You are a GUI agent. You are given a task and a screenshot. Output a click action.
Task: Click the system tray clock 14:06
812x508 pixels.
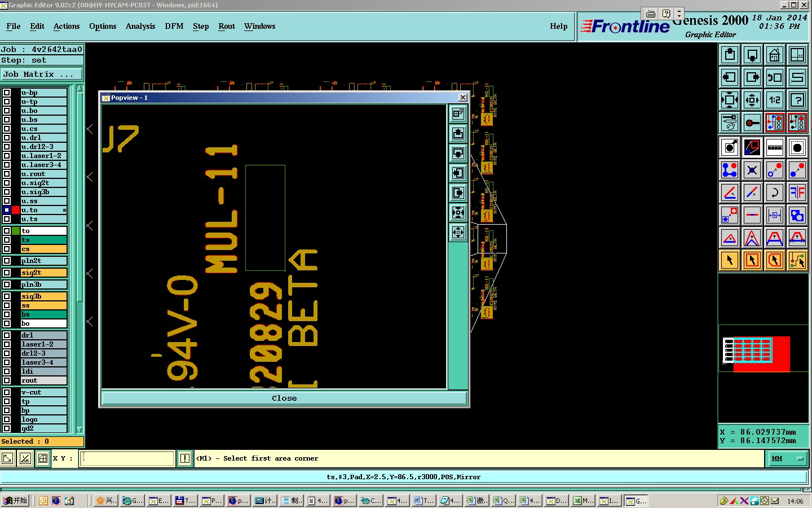tap(795, 501)
